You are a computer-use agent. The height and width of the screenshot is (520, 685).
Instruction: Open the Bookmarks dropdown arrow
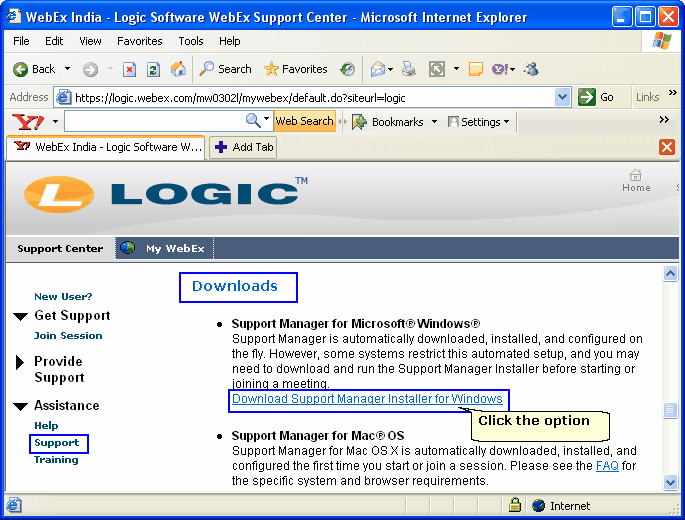pos(434,121)
